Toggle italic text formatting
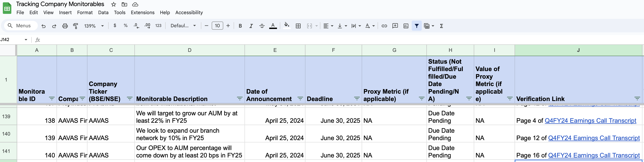This screenshot has height=162, width=644. [x=251, y=26]
